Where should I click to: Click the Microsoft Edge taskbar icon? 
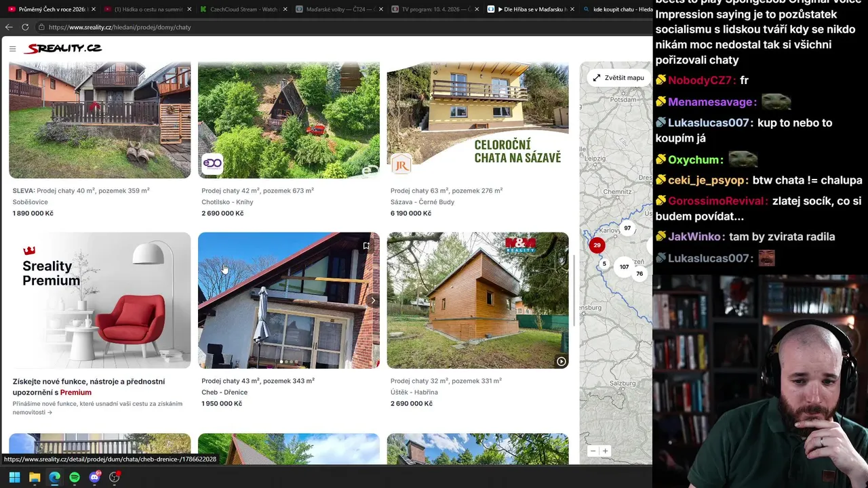54,477
